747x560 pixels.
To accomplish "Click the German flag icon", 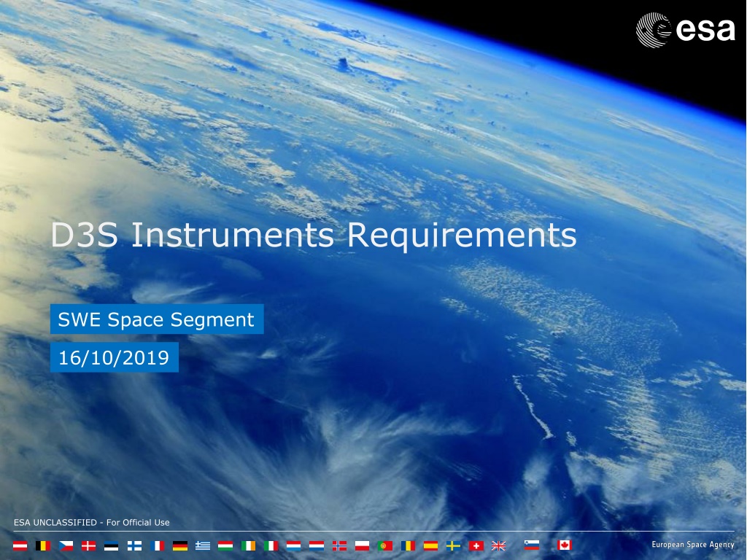I will tap(180, 545).
